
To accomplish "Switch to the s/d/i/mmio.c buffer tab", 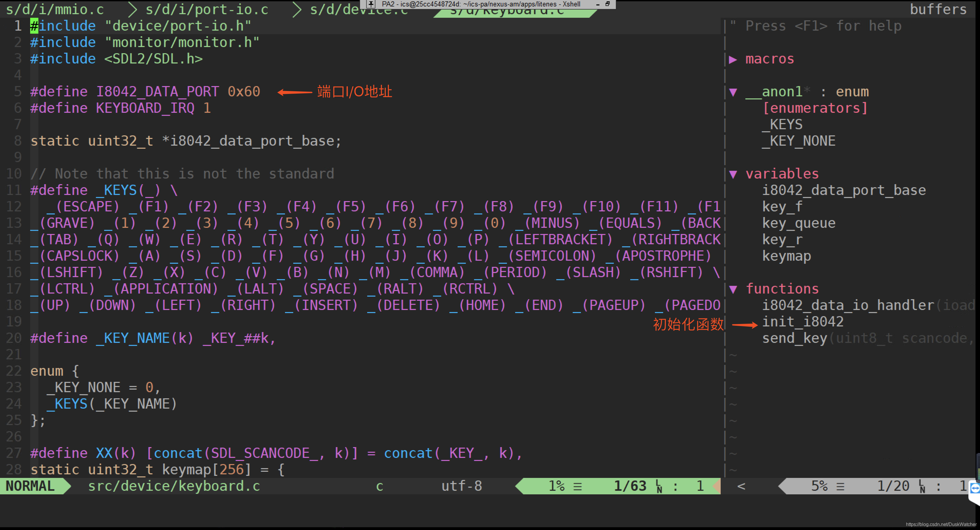I will [x=55, y=9].
